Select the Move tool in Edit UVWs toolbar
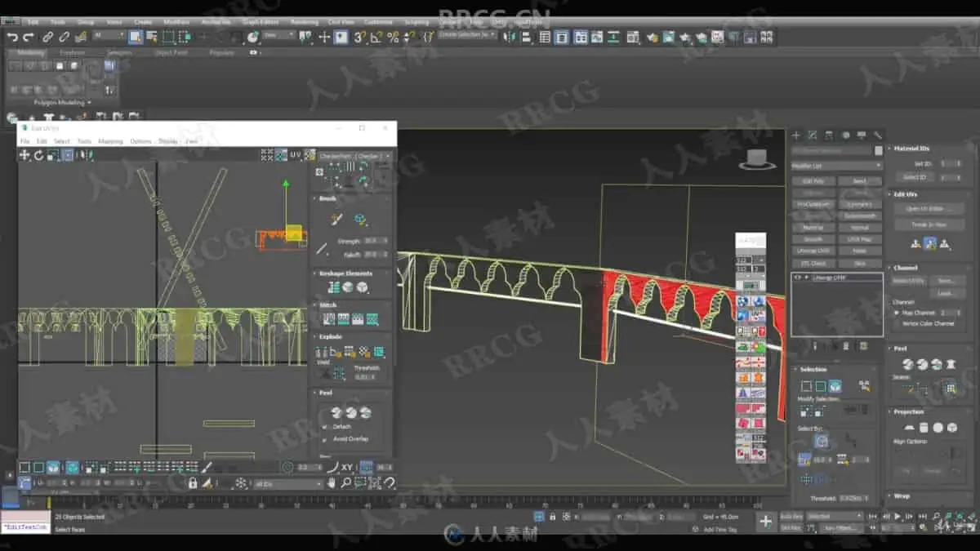 pos(24,155)
